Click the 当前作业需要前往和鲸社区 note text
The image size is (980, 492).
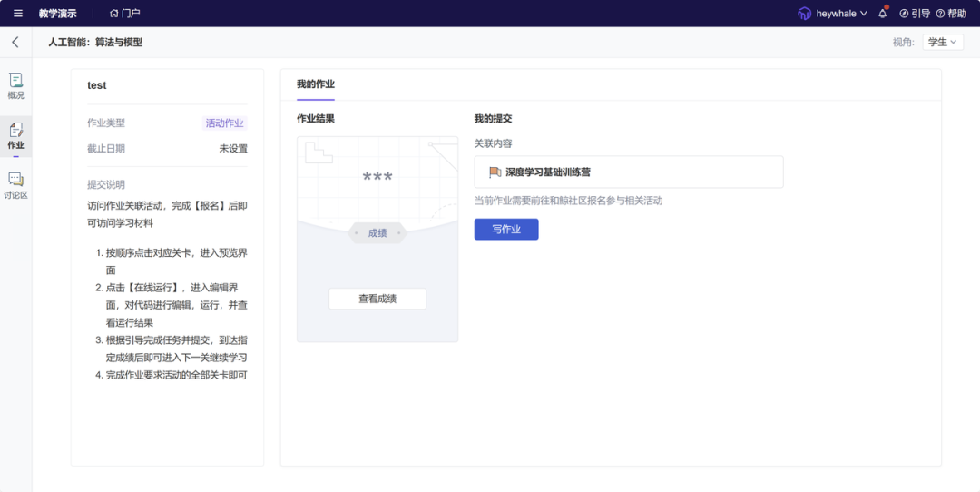click(x=568, y=201)
